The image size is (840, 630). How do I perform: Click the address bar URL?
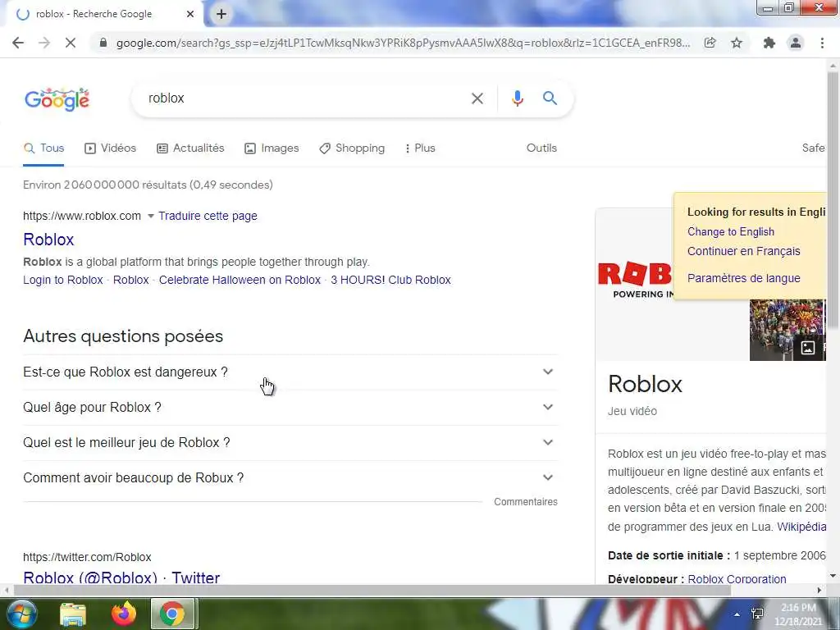tap(403, 43)
